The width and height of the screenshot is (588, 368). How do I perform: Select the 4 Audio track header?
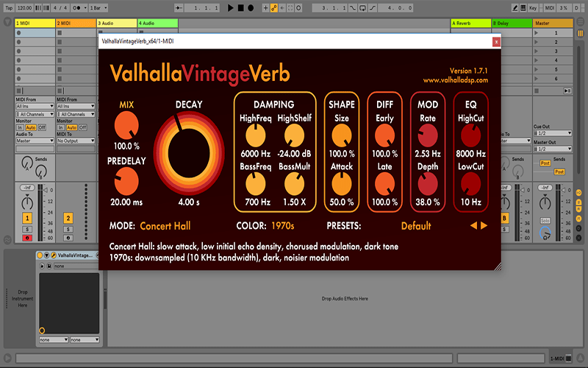click(157, 23)
